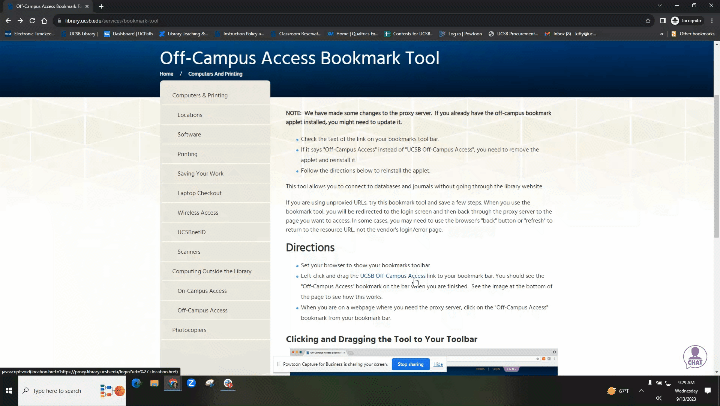
Task: Open a new browser tab with plus icon
Action: click(101, 6)
